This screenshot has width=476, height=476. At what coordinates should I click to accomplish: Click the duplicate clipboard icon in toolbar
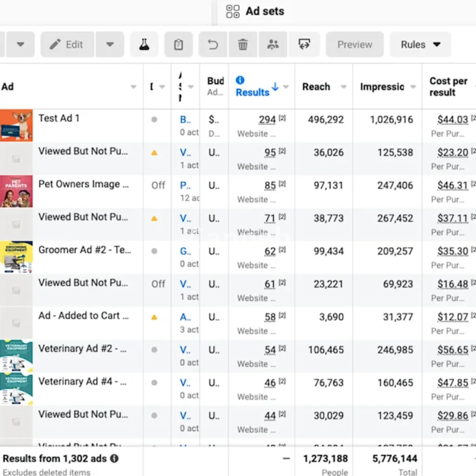(178, 45)
